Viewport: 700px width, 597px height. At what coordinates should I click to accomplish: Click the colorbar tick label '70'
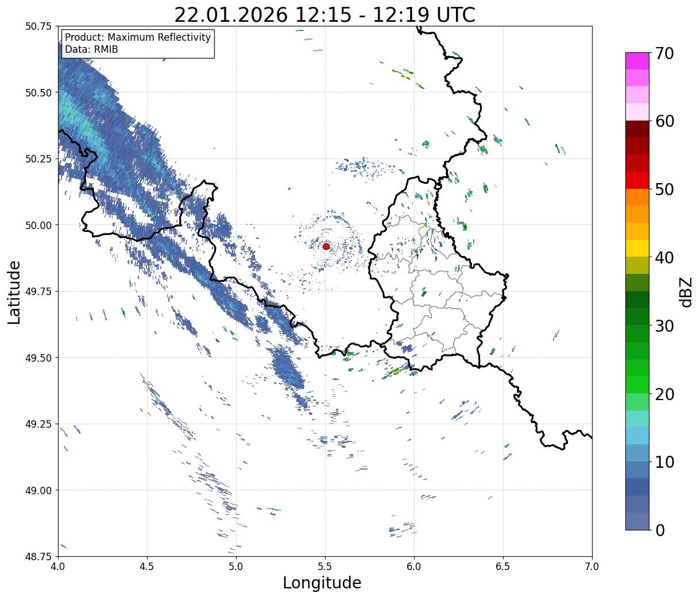[664, 53]
